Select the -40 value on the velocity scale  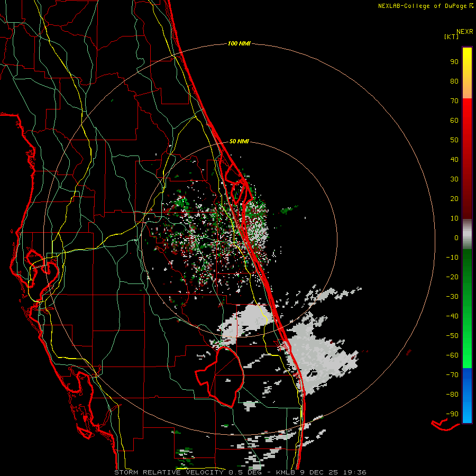(452, 316)
